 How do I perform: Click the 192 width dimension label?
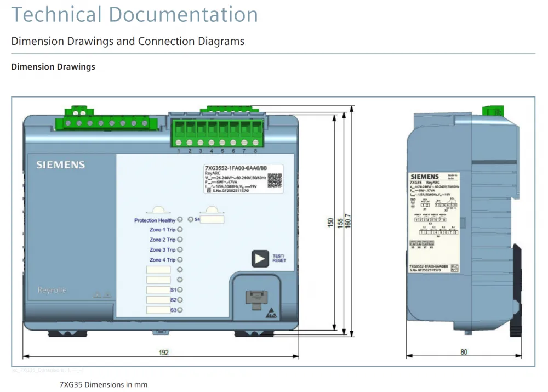coord(163,352)
